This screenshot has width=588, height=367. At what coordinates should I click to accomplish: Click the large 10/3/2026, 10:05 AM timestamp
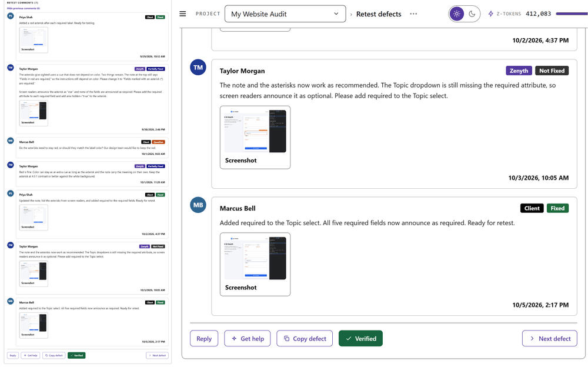[538, 178]
